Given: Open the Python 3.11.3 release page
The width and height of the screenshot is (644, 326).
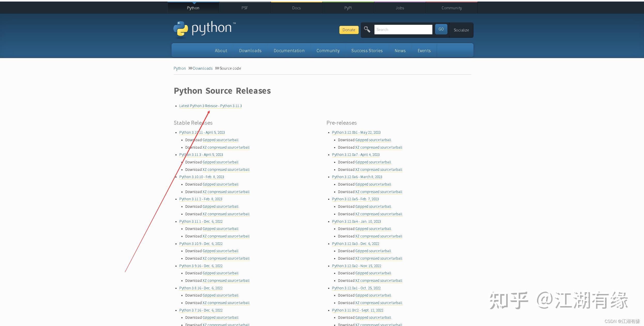Looking at the screenshot, I should click(x=201, y=154).
